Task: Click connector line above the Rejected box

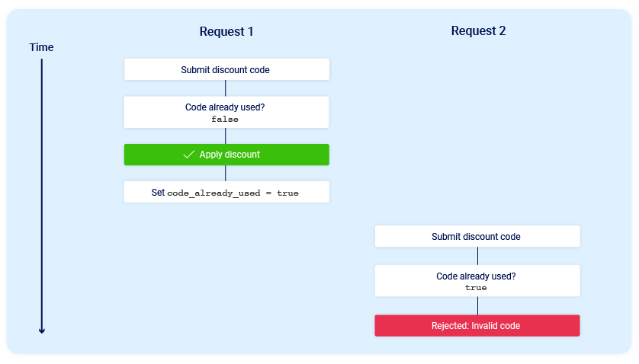Action: coord(477,305)
